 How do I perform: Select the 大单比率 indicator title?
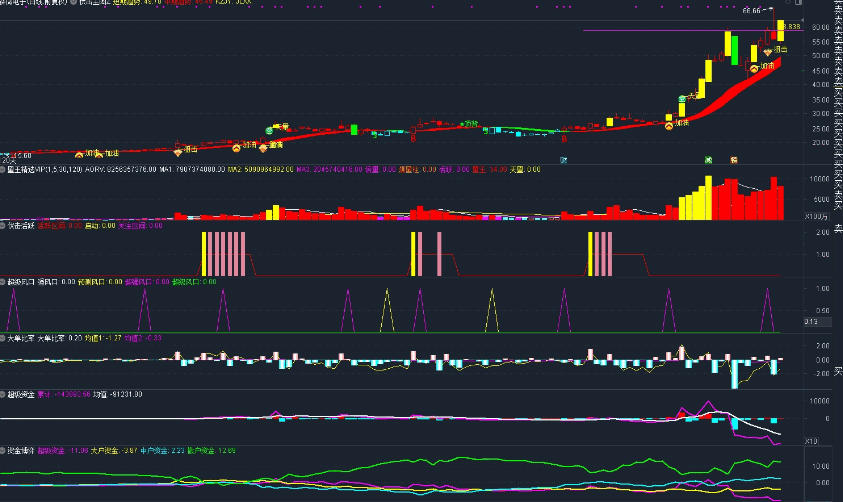coord(21,338)
